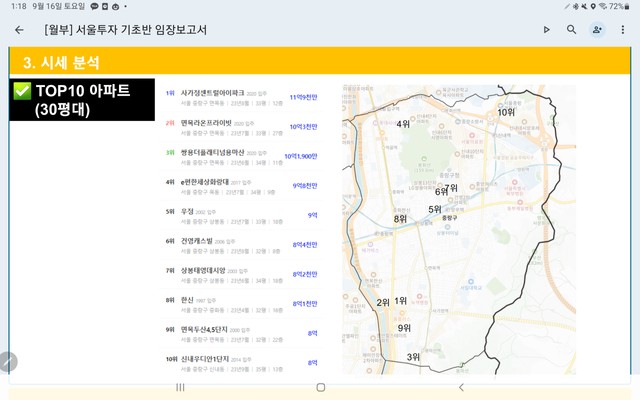The height and width of the screenshot is (400, 640).
Task: Tap the 5위 marker on the map
Action: pyautogui.click(x=435, y=209)
